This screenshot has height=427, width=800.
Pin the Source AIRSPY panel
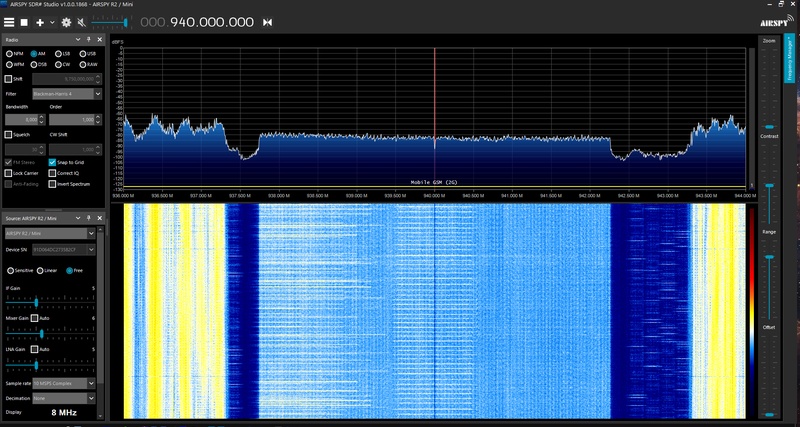click(89, 218)
